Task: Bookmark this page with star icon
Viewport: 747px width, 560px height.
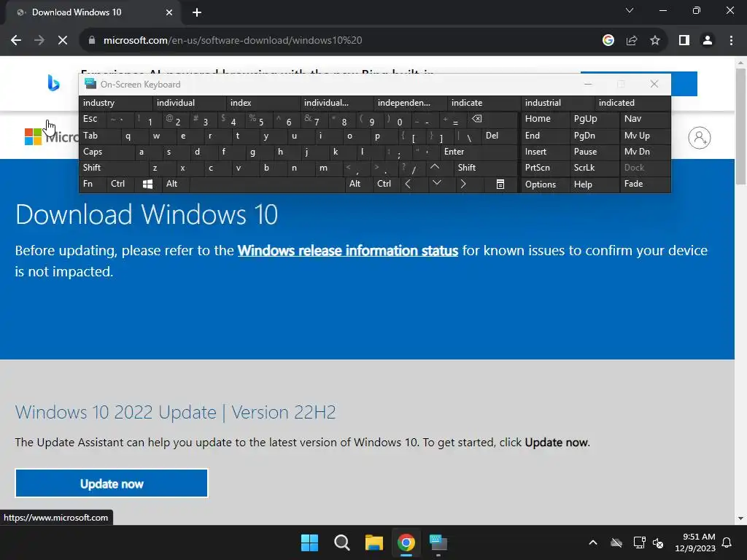Action: 655,41
